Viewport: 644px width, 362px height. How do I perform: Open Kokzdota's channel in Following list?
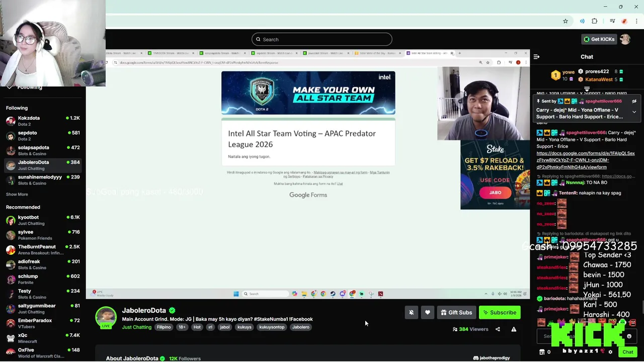[x=43, y=121]
